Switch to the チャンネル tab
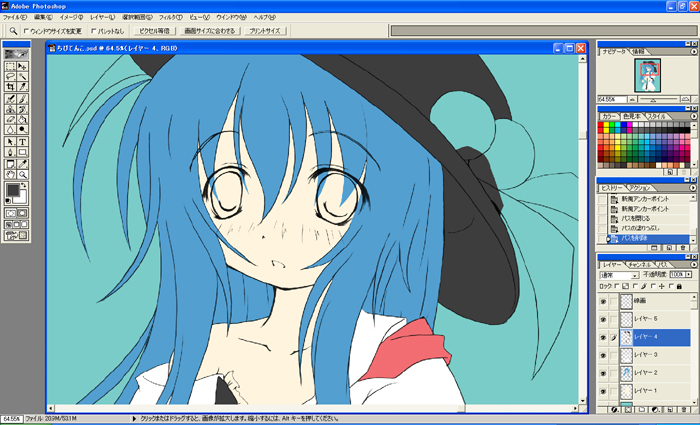Screen dimensions: 700x425 640,265
